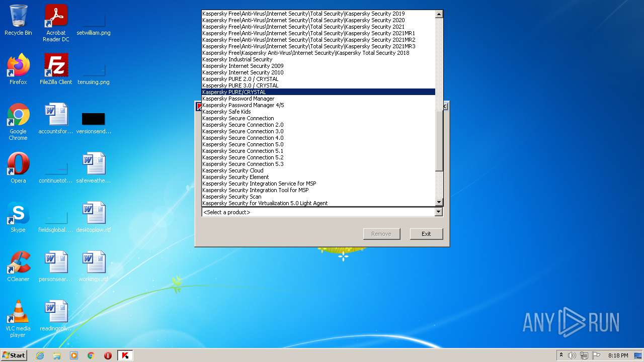Select the versionsend desktop file
The height and width of the screenshot is (362, 644).
pyautogui.click(x=94, y=122)
